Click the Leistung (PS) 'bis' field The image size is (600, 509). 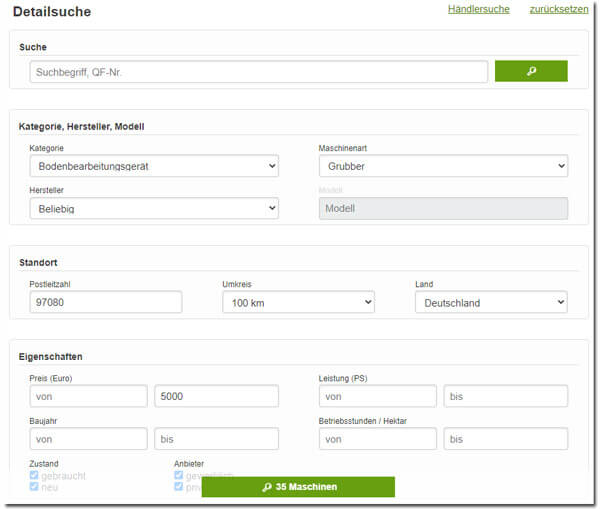505,396
